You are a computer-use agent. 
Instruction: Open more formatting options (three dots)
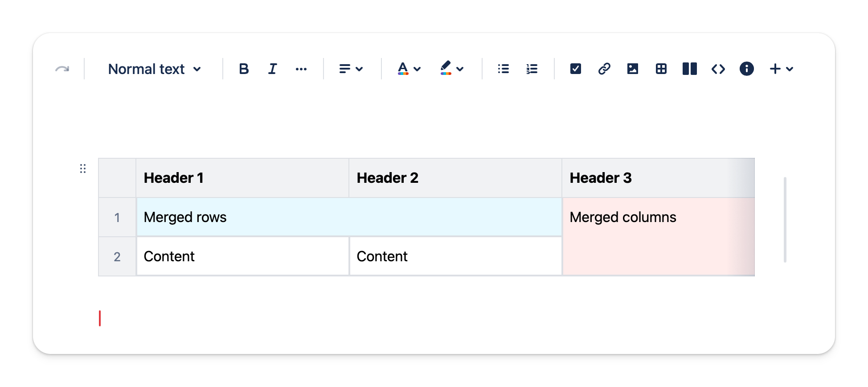[x=301, y=69]
